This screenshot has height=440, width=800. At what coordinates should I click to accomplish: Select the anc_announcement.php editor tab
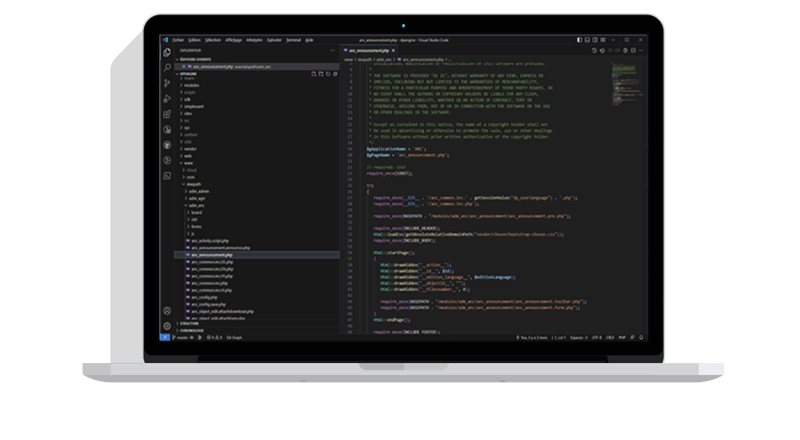click(366, 51)
